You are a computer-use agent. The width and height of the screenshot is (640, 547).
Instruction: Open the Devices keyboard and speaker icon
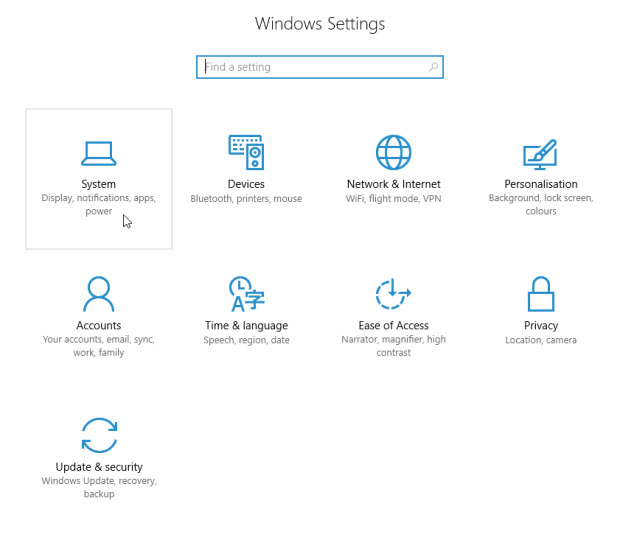point(246,152)
